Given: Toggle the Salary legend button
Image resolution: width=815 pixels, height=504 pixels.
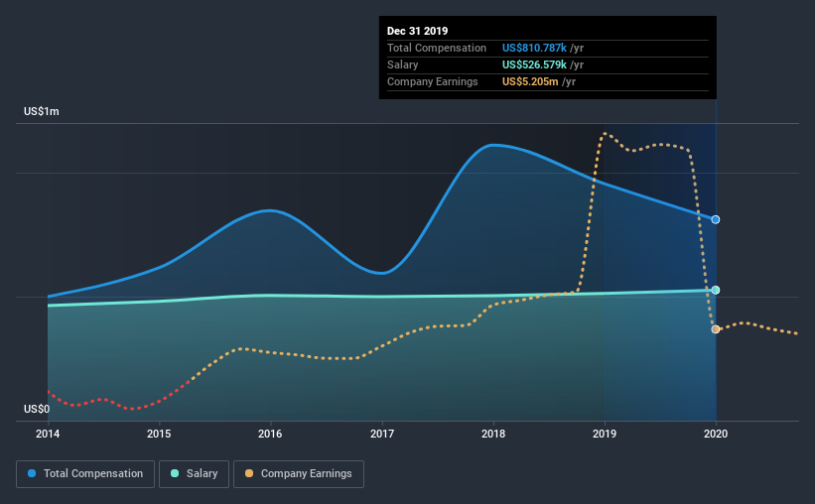Looking at the screenshot, I should tap(194, 474).
